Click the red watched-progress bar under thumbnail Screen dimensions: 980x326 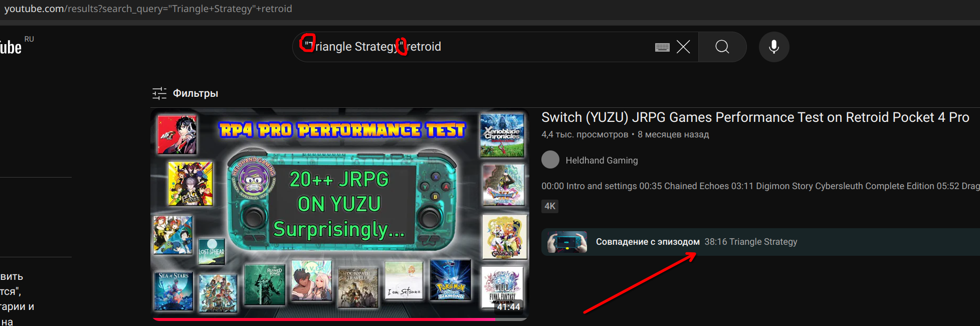click(323, 319)
